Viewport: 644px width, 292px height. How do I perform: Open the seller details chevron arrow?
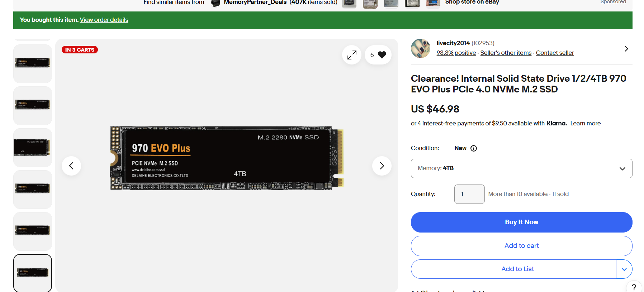[626, 49]
